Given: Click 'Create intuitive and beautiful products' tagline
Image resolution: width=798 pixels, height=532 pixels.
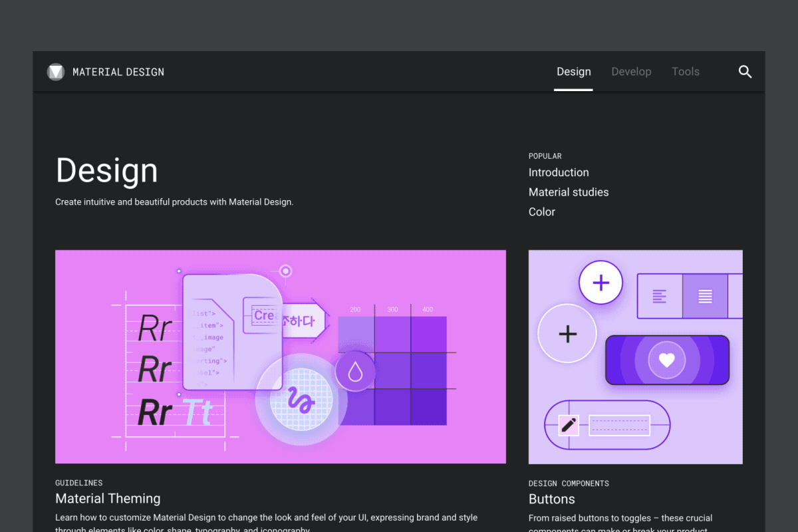Looking at the screenshot, I should coord(174,202).
